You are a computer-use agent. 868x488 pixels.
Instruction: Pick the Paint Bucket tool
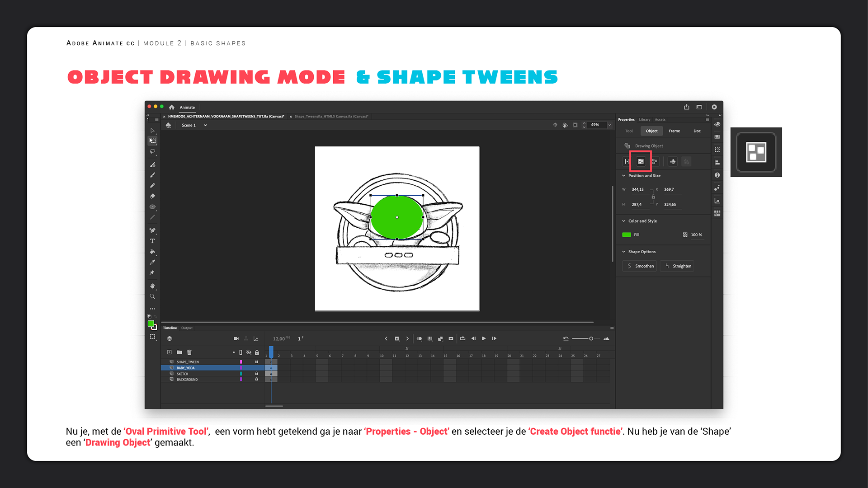pyautogui.click(x=152, y=252)
